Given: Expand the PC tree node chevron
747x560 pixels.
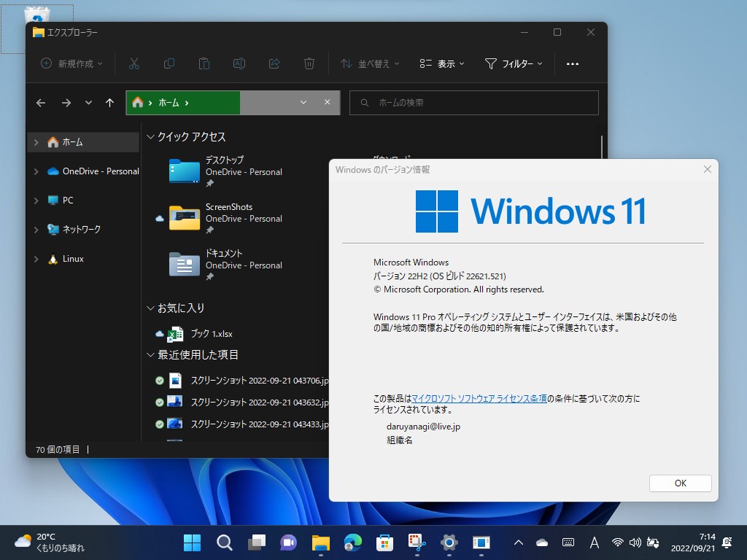Looking at the screenshot, I should 36,201.
